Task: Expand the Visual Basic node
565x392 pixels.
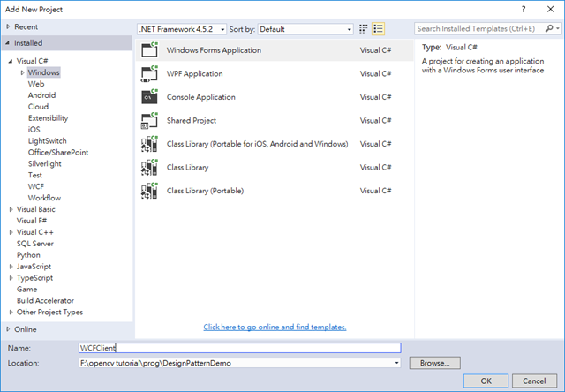Action: [x=11, y=209]
